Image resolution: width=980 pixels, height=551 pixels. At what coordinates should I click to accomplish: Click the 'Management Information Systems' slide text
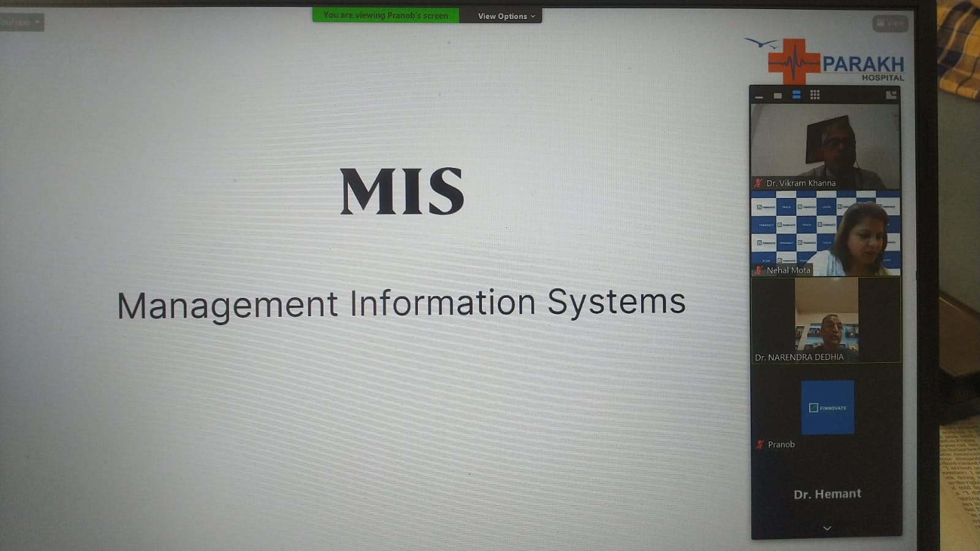point(401,304)
